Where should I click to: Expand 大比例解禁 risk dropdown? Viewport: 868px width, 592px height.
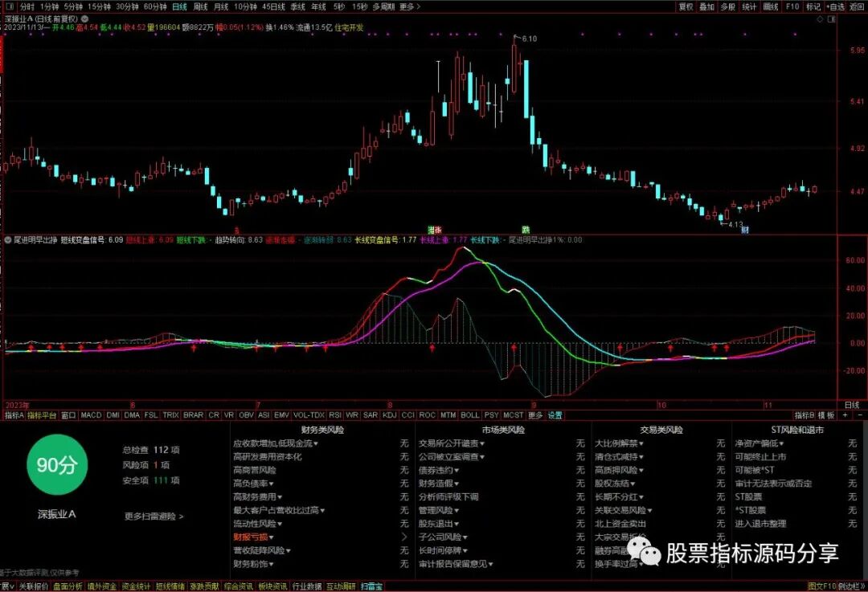(x=619, y=443)
